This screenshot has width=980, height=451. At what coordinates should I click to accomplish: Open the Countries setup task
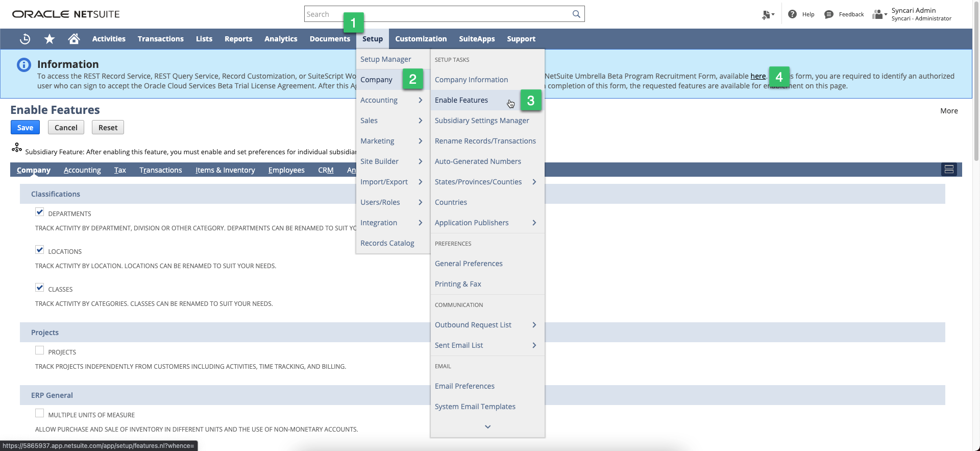click(x=451, y=202)
